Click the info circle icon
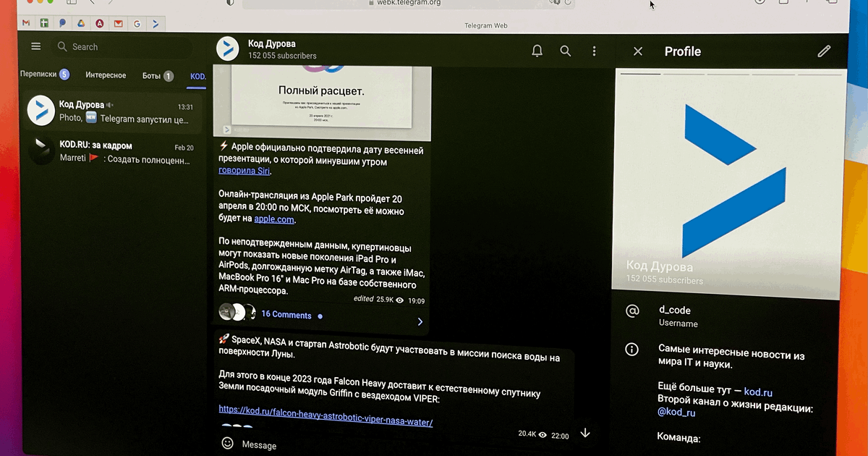Screen dimensions: 868x456 pos(632,350)
